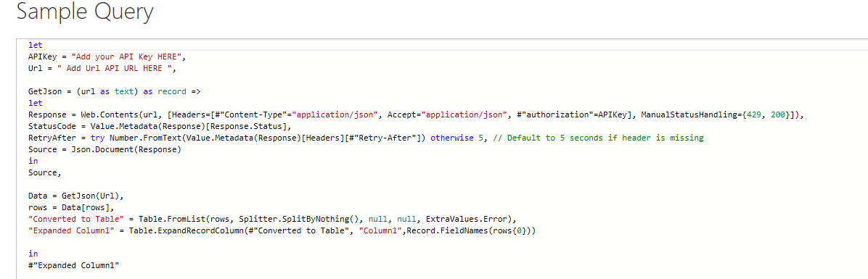Click the RetryAfter variable name
The width and height of the screenshot is (868, 279).
tap(52, 138)
